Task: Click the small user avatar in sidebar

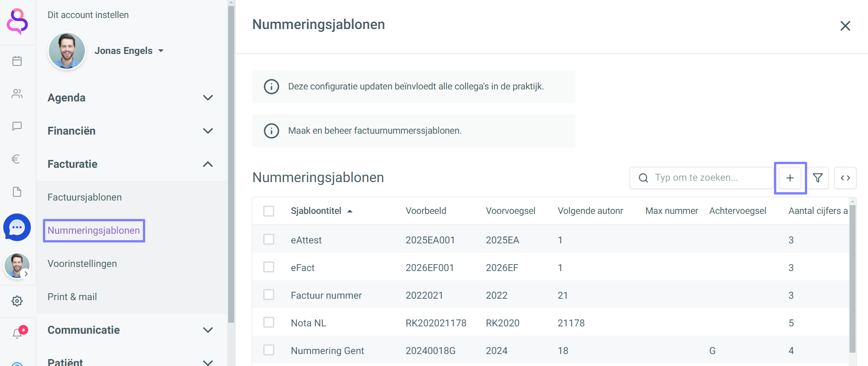Action: (x=17, y=266)
